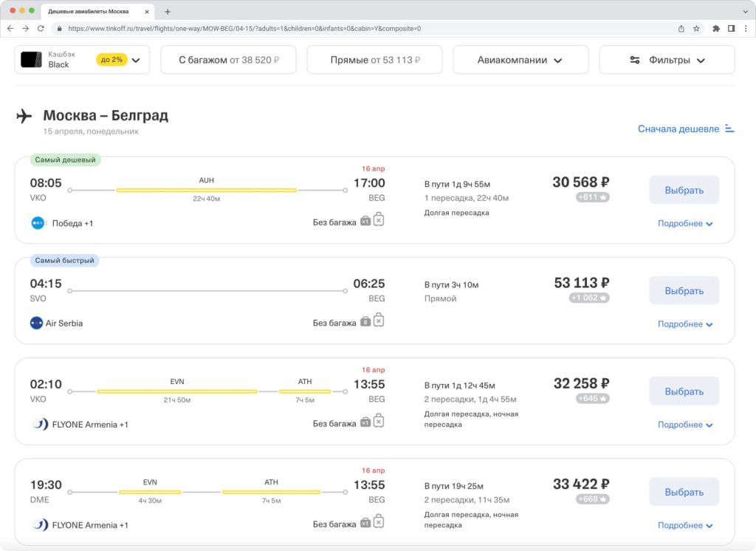Click the +611 bonus badge

(x=592, y=197)
